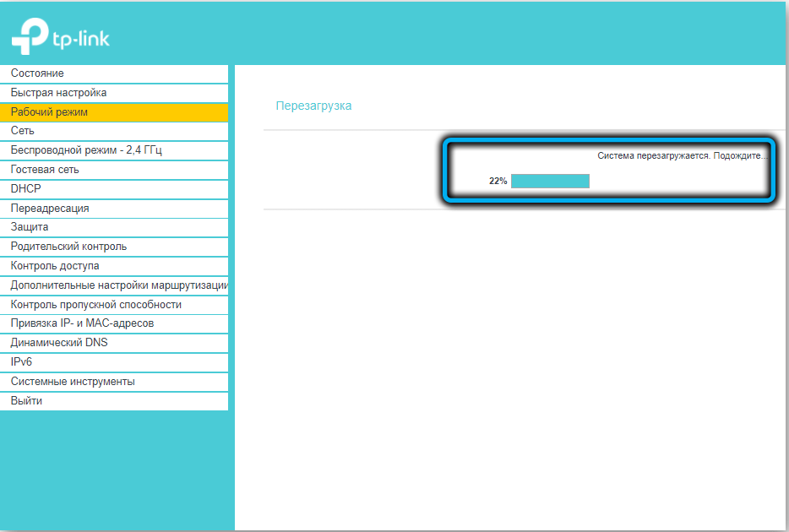Click the reboot progress bar at 22%
The image size is (789, 532).
(550, 181)
